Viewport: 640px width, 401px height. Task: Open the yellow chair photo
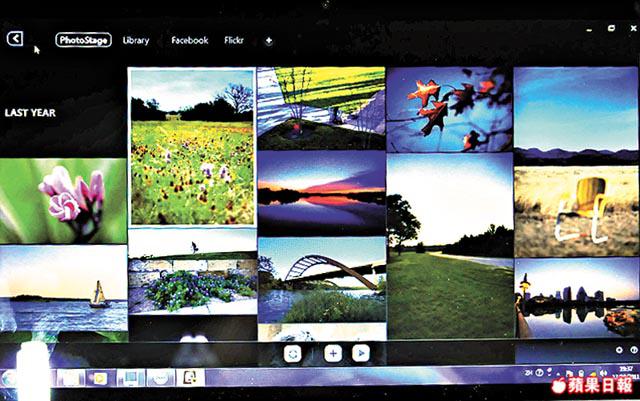click(576, 211)
